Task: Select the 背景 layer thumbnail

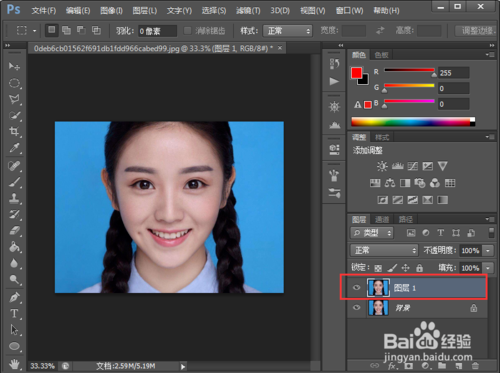Action: [x=378, y=308]
